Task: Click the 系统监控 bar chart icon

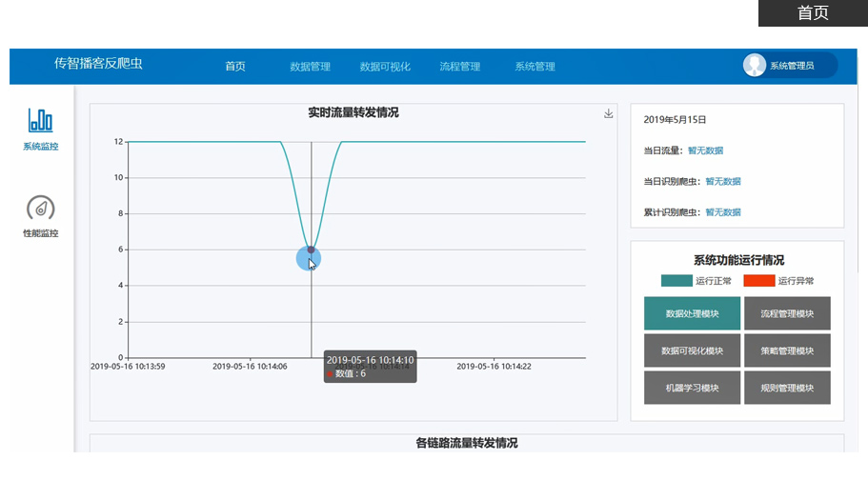Action: 40,120
